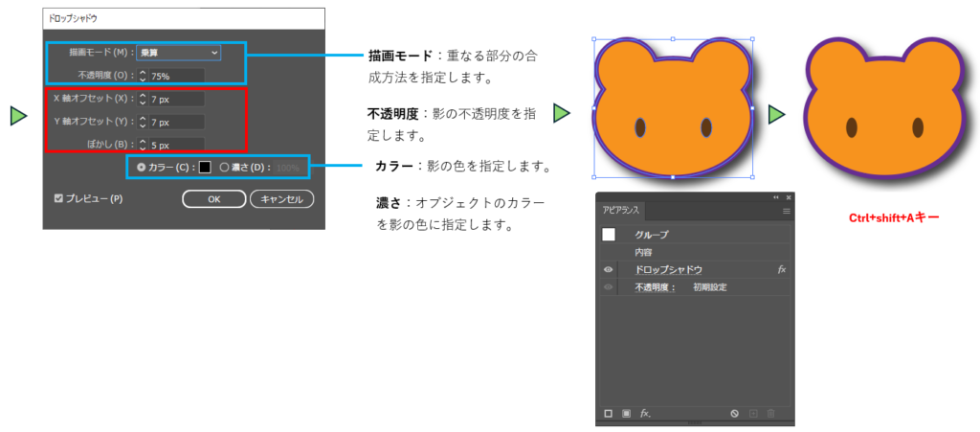Open the 描画モード blend mode dropdown

coord(178,52)
